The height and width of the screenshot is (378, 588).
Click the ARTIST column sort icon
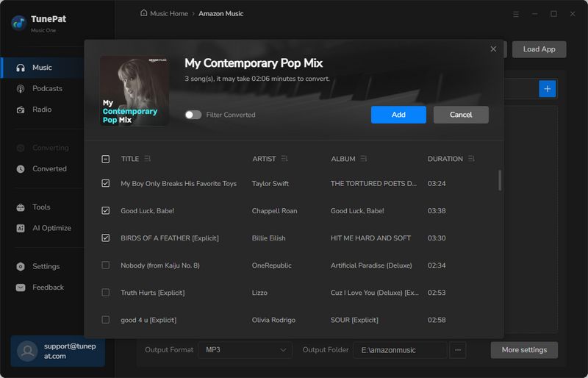pyautogui.click(x=284, y=159)
